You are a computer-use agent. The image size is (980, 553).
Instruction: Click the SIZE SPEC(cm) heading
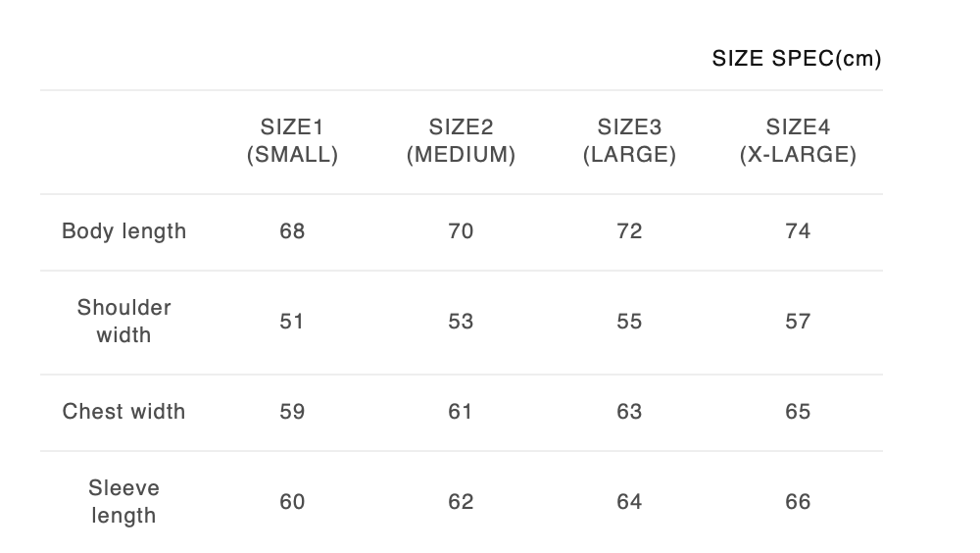pos(797,59)
